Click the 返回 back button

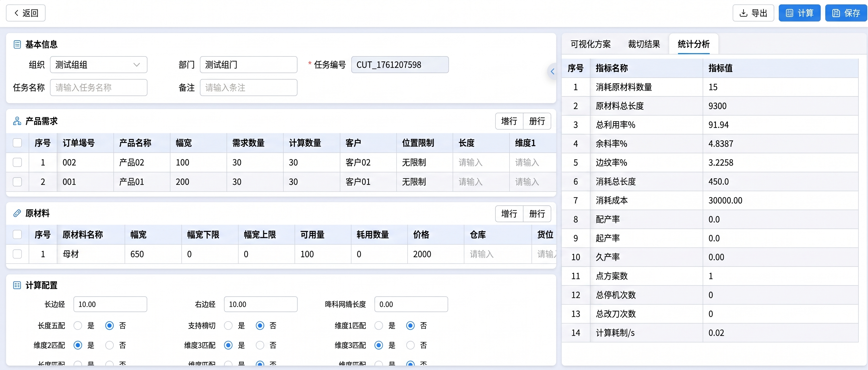pyautogui.click(x=26, y=13)
